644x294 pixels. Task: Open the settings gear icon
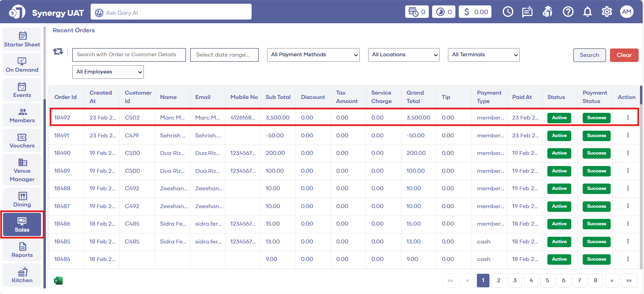pyautogui.click(x=607, y=12)
